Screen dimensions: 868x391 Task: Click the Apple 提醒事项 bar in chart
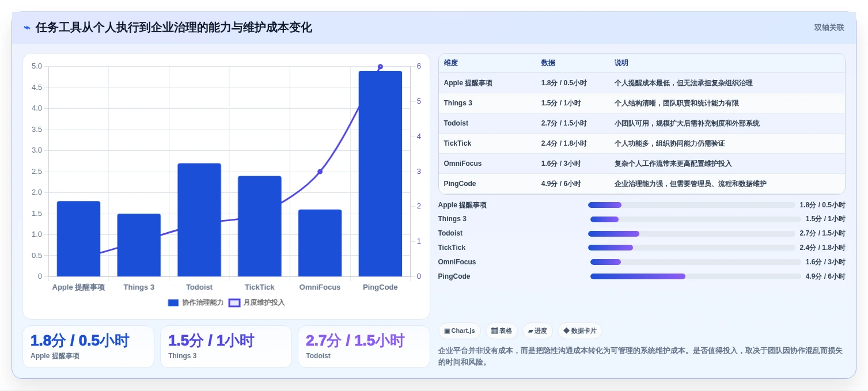click(78, 239)
